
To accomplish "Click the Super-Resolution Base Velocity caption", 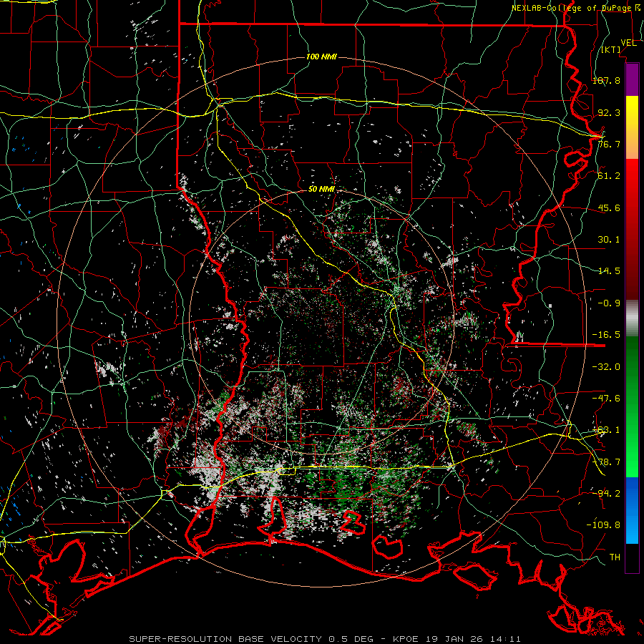I will point(325,639).
